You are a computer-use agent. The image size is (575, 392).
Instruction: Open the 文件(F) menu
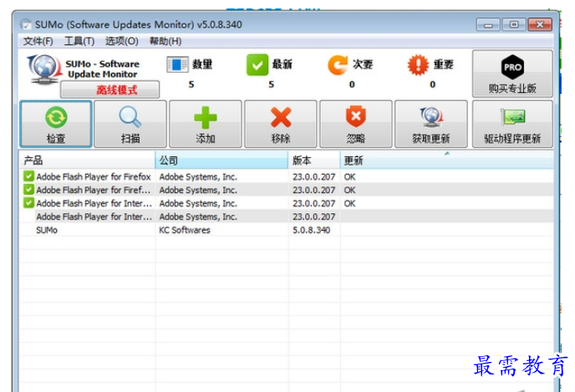(x=38, y=41)
